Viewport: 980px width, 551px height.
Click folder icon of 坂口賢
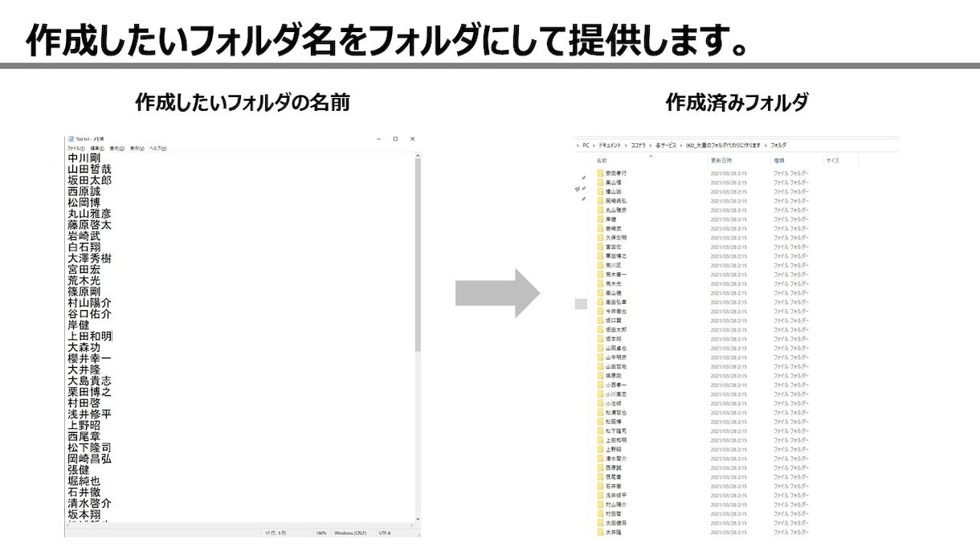(x=600, y=320)
